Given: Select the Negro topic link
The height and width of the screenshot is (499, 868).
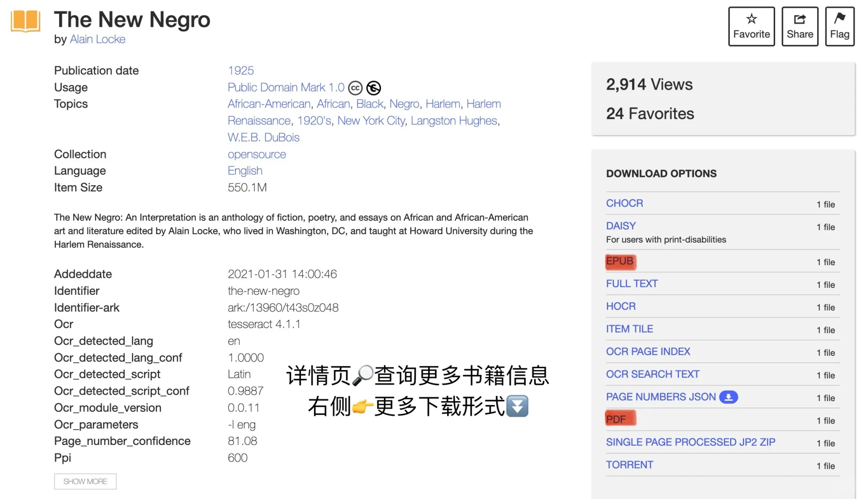Looking at the screenshot, I should point(404,104).
